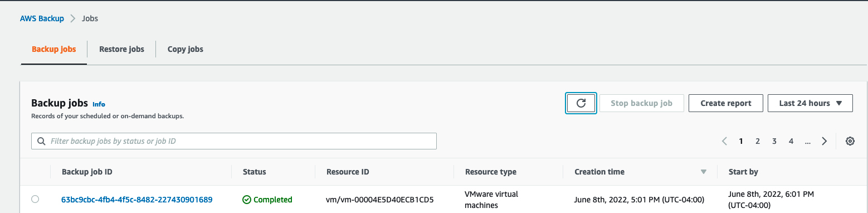Click the search magnifier icon
The image size is (868, 213).
click(41, 141)
